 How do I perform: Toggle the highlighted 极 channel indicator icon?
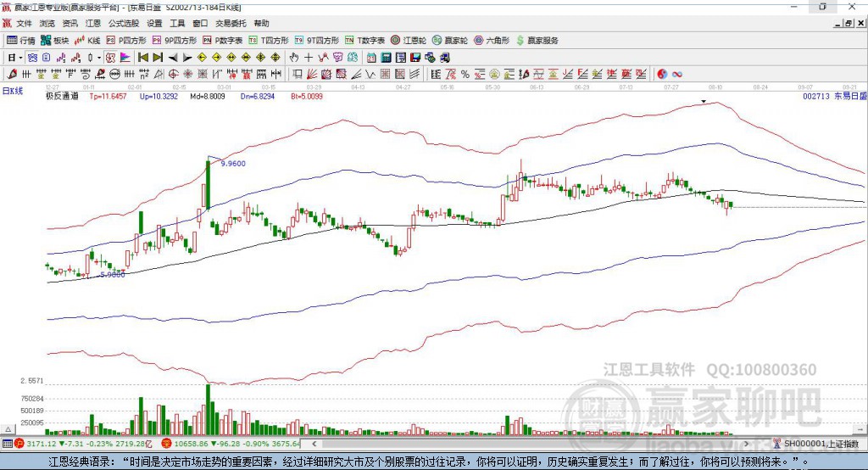(111, 58)
